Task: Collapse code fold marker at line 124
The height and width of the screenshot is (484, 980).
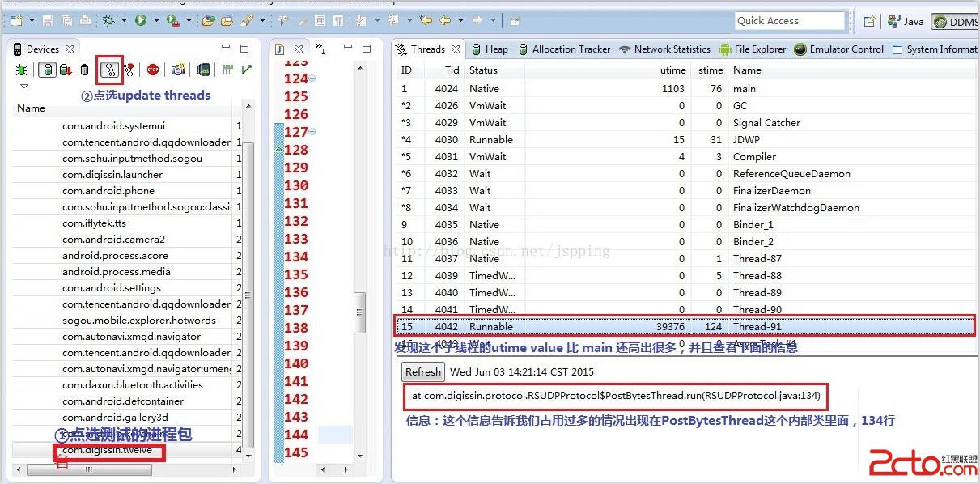Action: [312, 78]
